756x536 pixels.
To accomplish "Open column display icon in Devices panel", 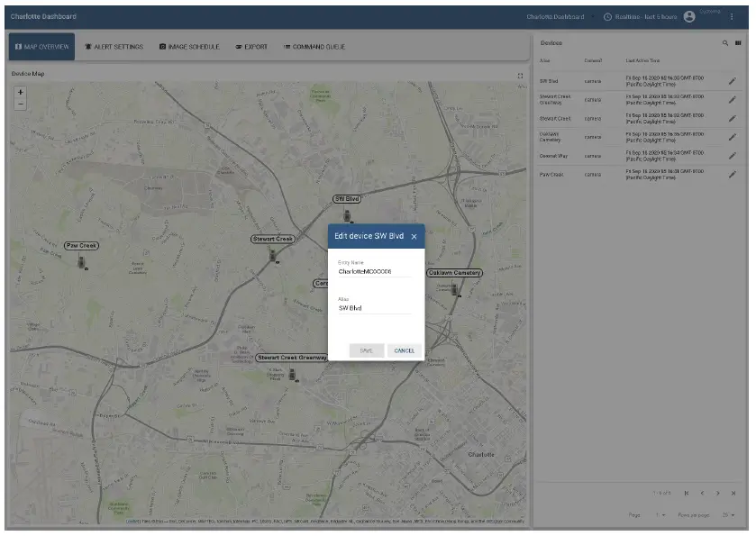I will coord(738,43).
